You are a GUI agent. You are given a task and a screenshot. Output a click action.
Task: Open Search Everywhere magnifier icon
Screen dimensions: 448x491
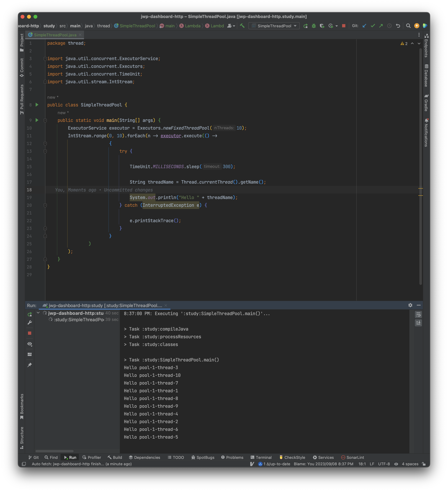click(408, 26)
